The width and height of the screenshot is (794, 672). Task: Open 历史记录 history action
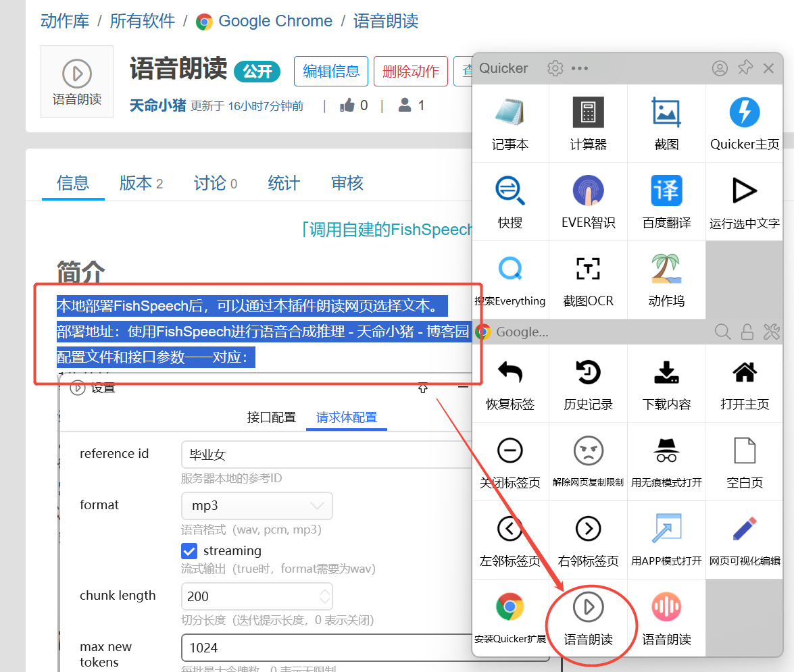[588, 384]
